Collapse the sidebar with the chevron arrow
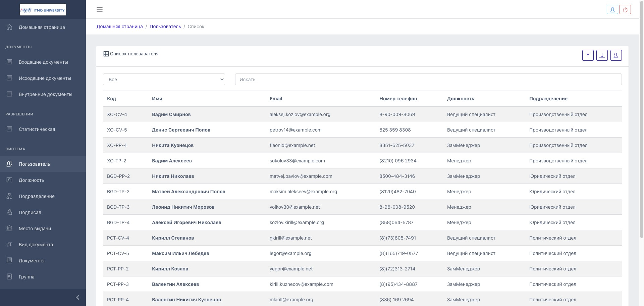 click(77, 297)
